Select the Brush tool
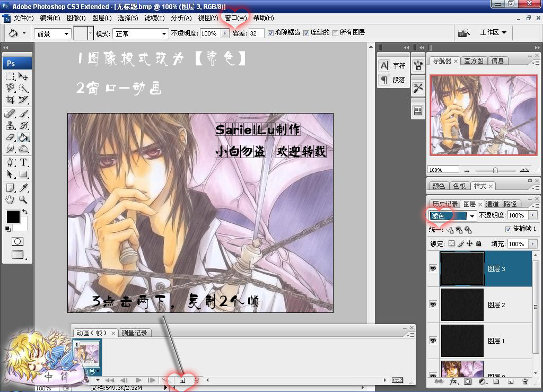 [23, 114]
